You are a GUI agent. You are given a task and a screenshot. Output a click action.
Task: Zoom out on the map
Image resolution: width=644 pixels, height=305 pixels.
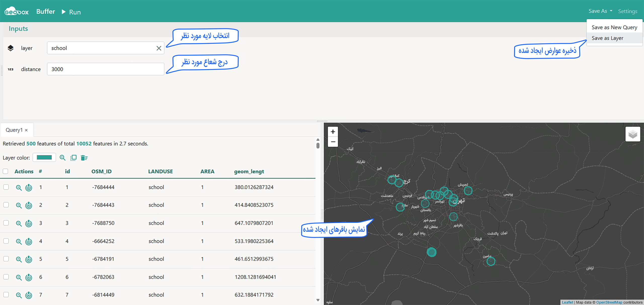point(333,142)
